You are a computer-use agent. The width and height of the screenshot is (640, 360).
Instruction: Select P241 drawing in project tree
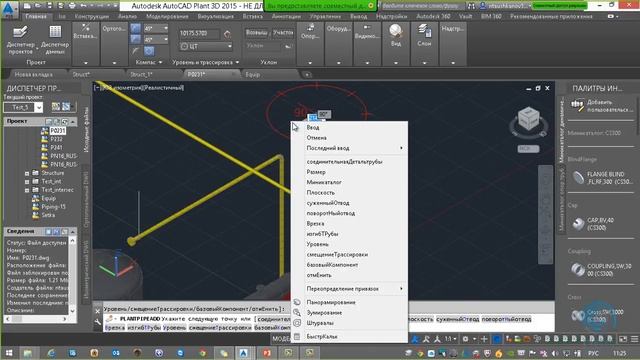click(56, 147)
